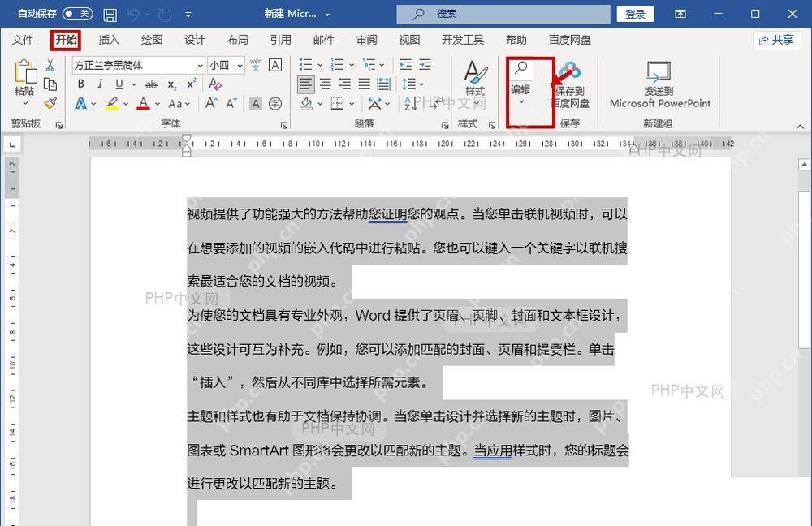The width and height of the screenshot is (812, 526).
Task: Collapse the ribbon chevron
Action: pyautogui.click(x=800, y=127)
